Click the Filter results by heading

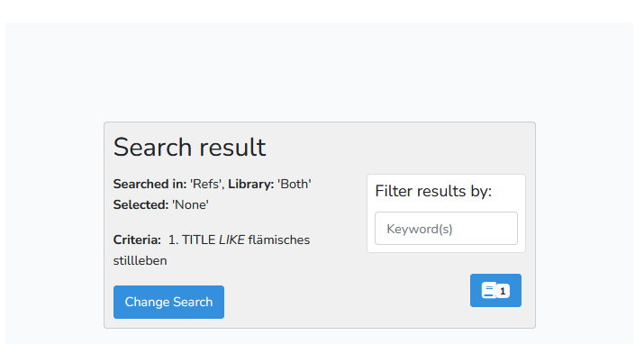pyautogui.click(x=433, y=191)
